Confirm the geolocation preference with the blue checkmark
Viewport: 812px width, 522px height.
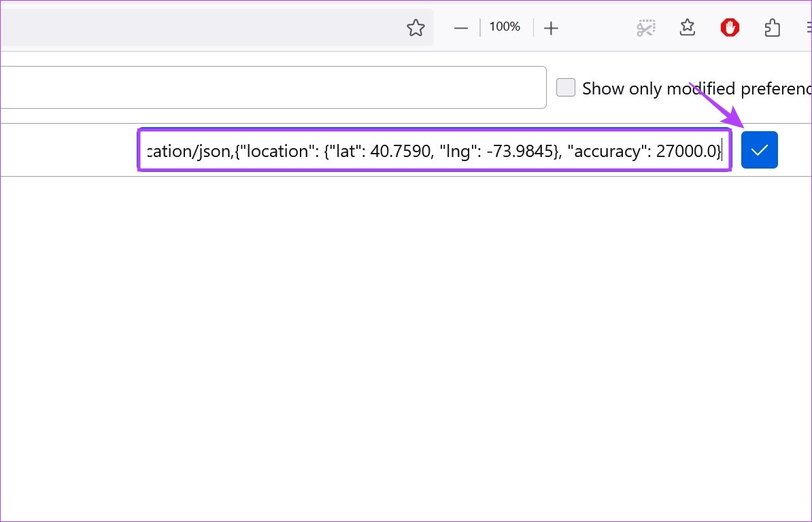pos(759,150)
